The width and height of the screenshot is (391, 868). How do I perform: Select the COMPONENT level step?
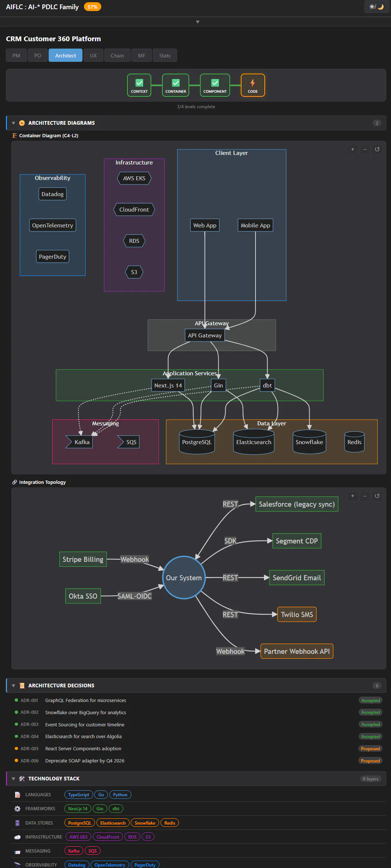tap(215, 85)
